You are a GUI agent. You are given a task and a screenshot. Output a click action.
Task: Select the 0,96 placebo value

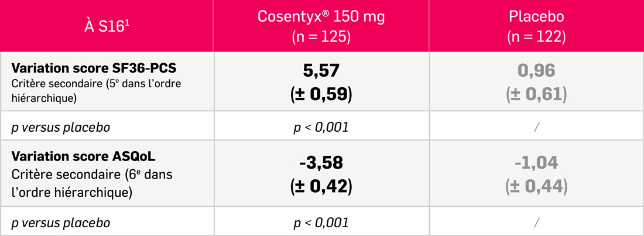536,71
